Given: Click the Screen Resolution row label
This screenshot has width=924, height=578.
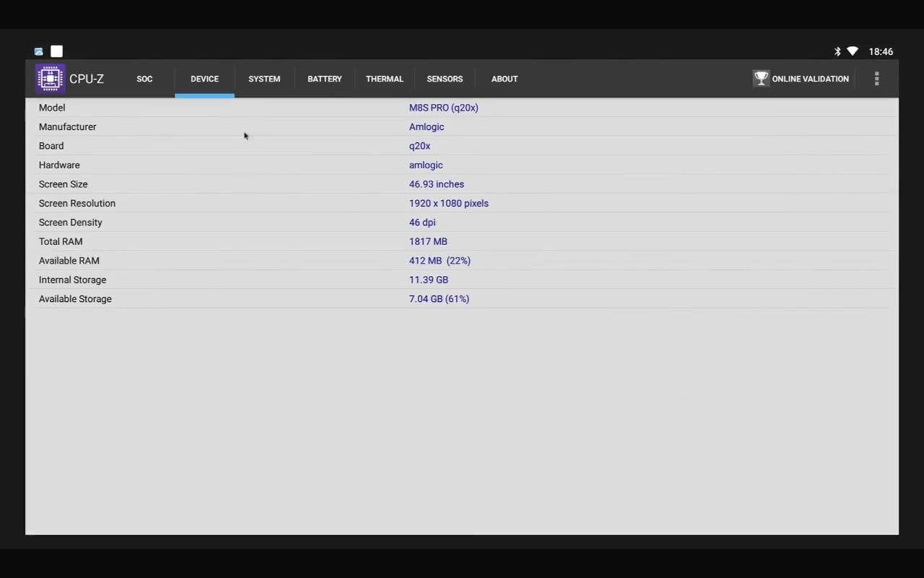Looking at the screenshot, I should click(x=77, y=203).
